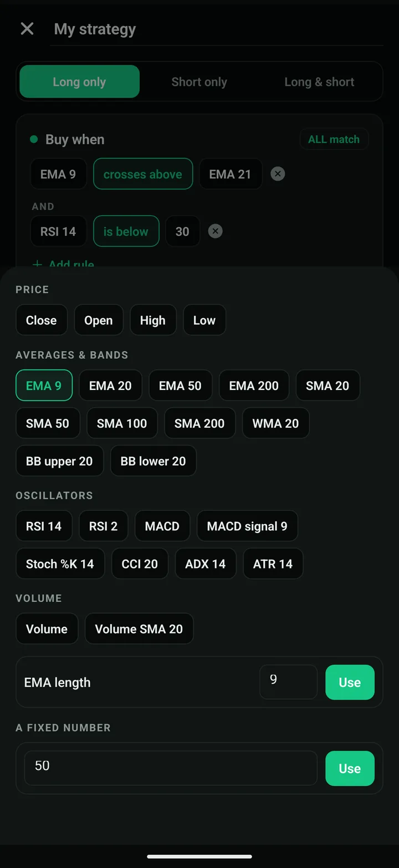Select the SMA 100 chip
This screenshot has height=868, width=399.
tap(122, 423)
